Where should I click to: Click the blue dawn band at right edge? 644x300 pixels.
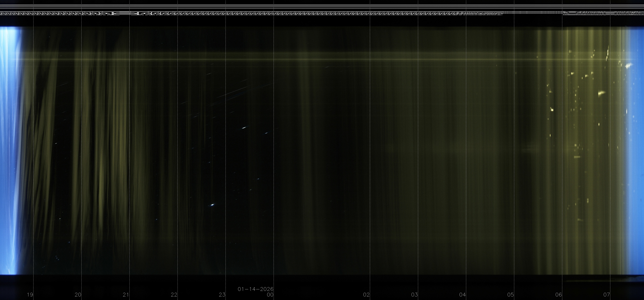pos(637,150)
